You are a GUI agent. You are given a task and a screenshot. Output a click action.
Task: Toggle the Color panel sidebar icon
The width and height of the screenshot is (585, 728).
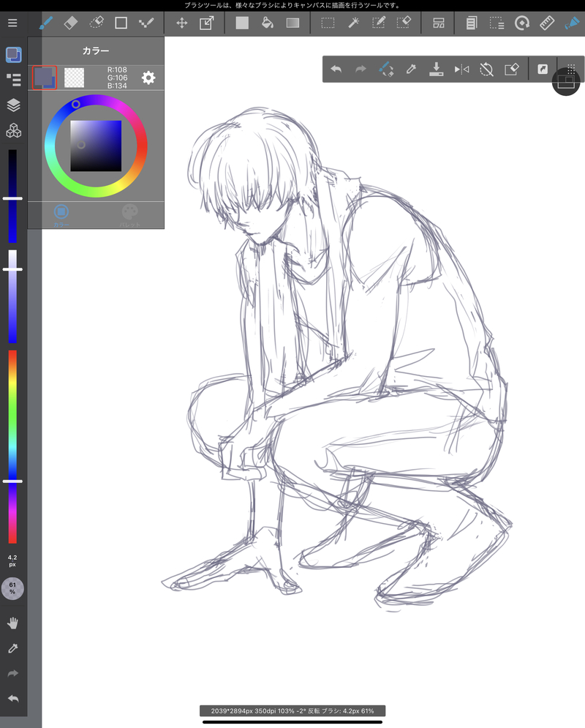[13, 55]
